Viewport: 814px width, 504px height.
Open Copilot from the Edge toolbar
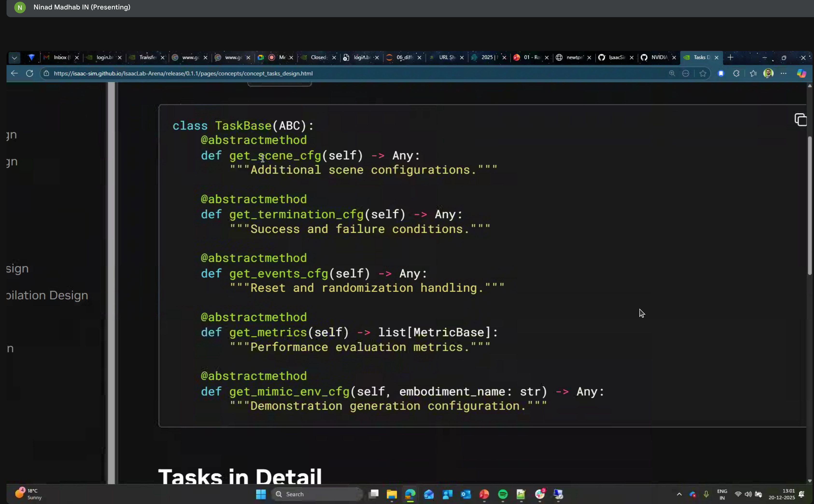[x=802, y=74]
